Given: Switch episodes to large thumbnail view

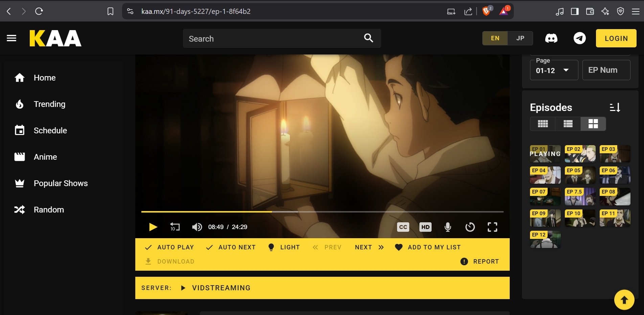Looking at the screenshot, I should [593, 124].
